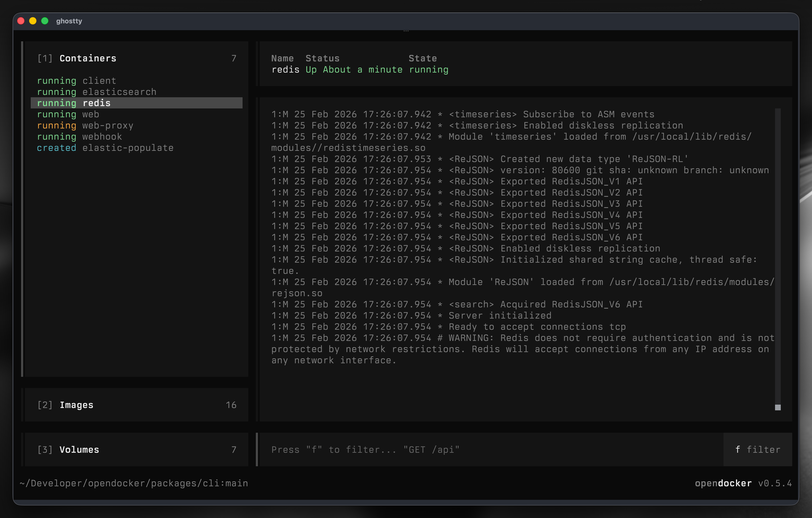The width and height of the screenshot is (812, 518).
Task: Click the 'Acquired RedisJSON_V6 API' log line
Action: click(x=457, y=304)
